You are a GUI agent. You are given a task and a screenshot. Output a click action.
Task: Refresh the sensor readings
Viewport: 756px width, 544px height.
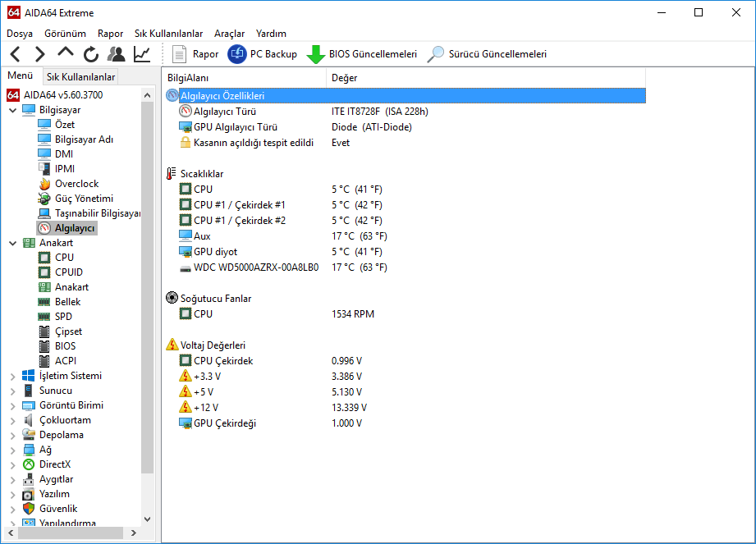click(90, 54)
